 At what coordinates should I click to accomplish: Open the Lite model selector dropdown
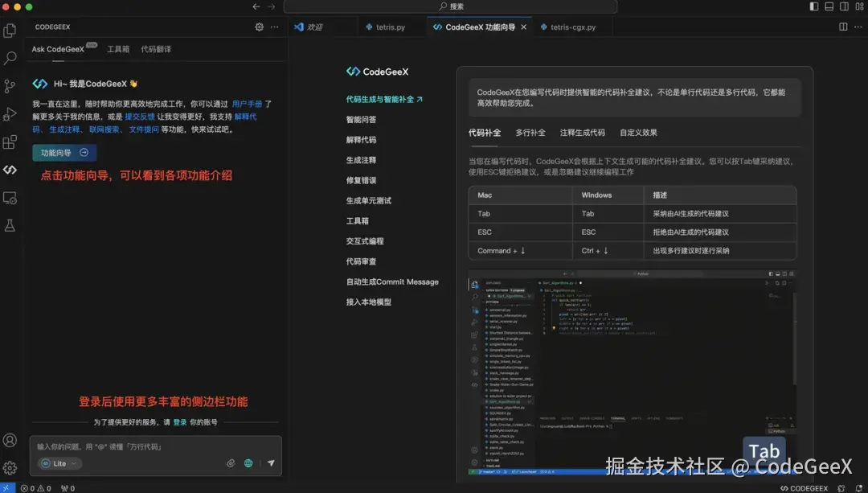point(58,463)
